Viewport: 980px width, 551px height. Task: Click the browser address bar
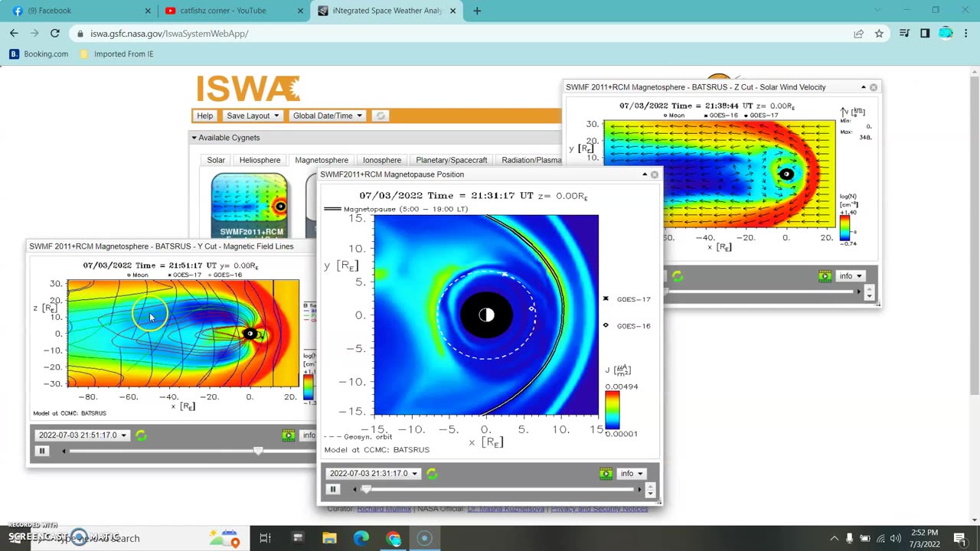point(459,34)
